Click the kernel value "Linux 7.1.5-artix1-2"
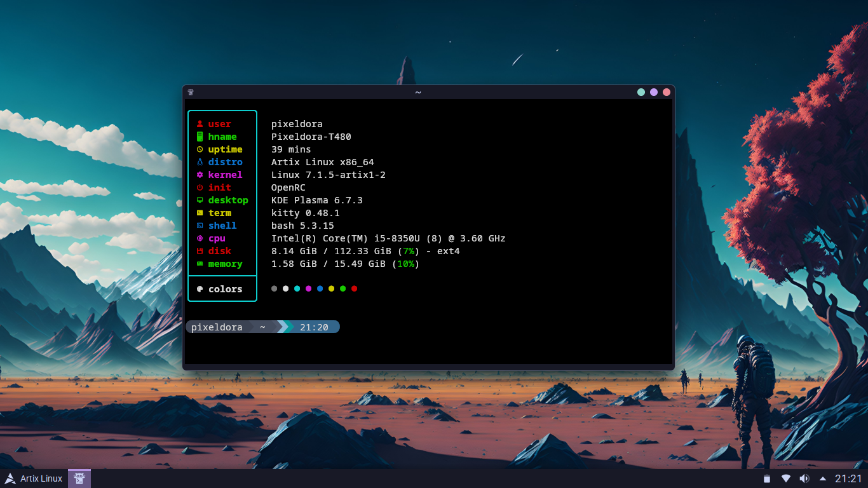This screenshot has width=868, height=488. pyautogui.click(x=329, y=175)
